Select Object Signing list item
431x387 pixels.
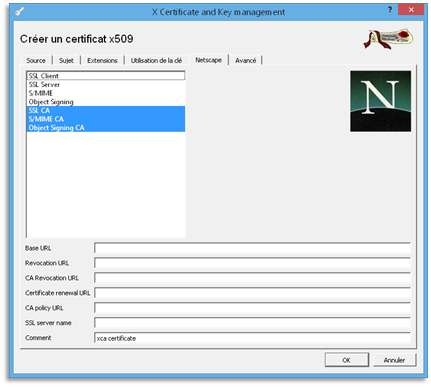pyautogui.click(x=106, y=102)
